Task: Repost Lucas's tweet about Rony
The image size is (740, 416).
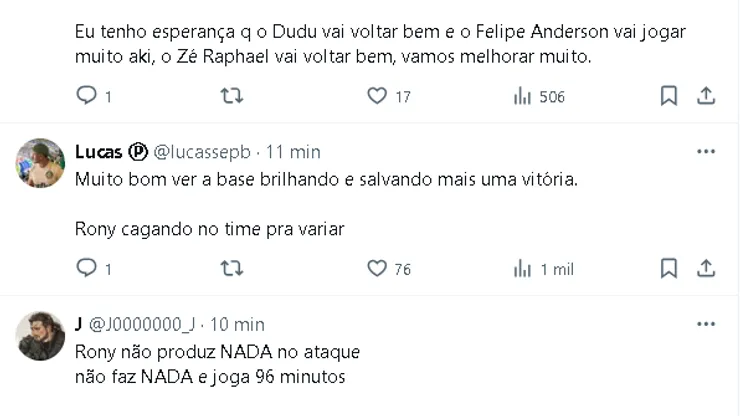Action: [x=231, y=268]
